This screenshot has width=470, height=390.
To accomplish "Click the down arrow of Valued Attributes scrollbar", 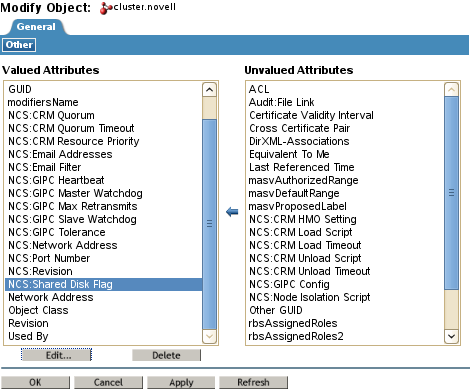I will [210, 336].
